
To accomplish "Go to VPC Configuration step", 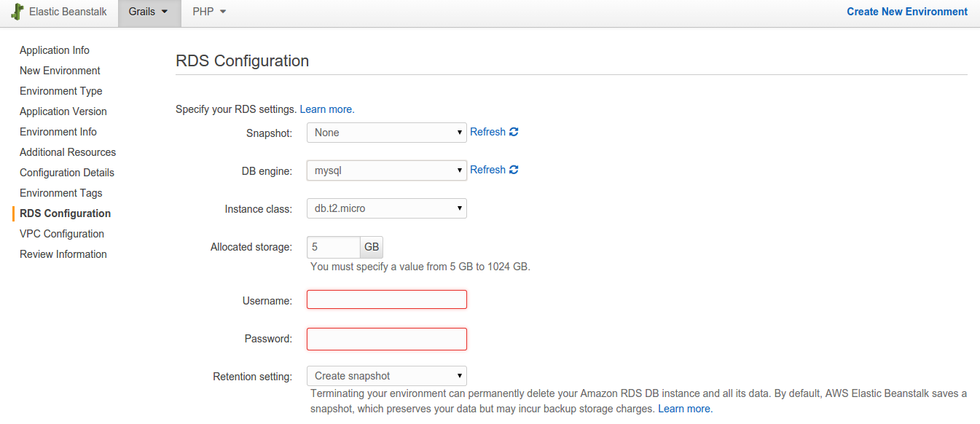I will coord(62,234).
